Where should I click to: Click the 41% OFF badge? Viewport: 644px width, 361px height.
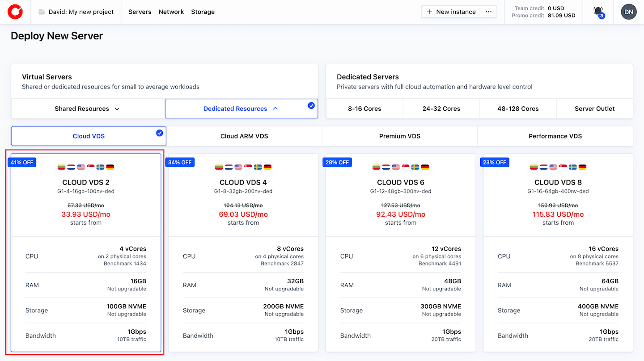(22, 162)
